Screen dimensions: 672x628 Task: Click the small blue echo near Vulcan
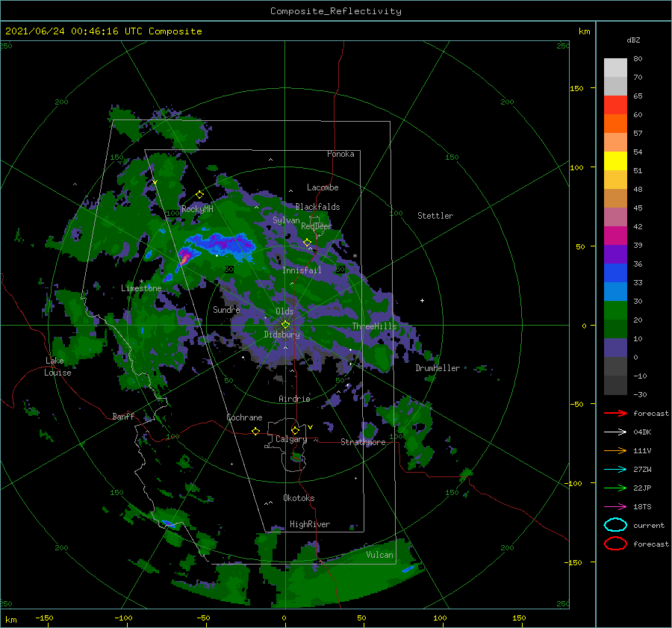(x=408, y=569)
